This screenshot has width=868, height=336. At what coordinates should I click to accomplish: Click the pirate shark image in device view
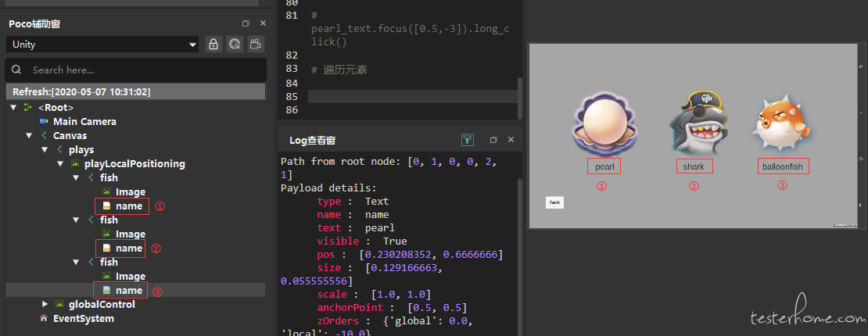(x=698, y=123)
